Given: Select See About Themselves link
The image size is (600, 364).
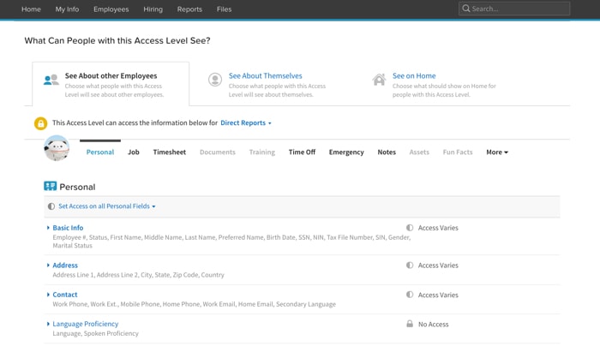Looking at the screenshot, I should pos(265,76).
